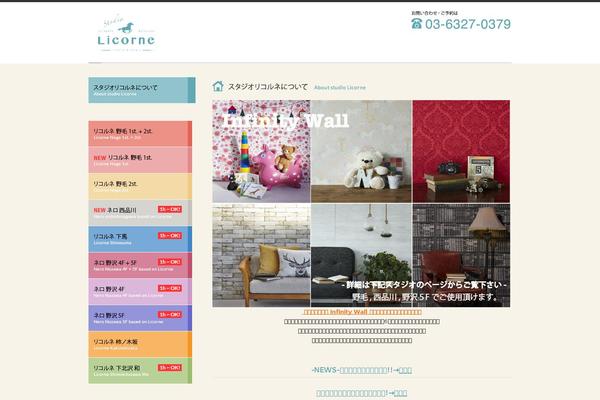This screenshot has height=400, width=600.
Task: Click the pink floral wall photo with toy horse
Action: click(x=261, y=152)
